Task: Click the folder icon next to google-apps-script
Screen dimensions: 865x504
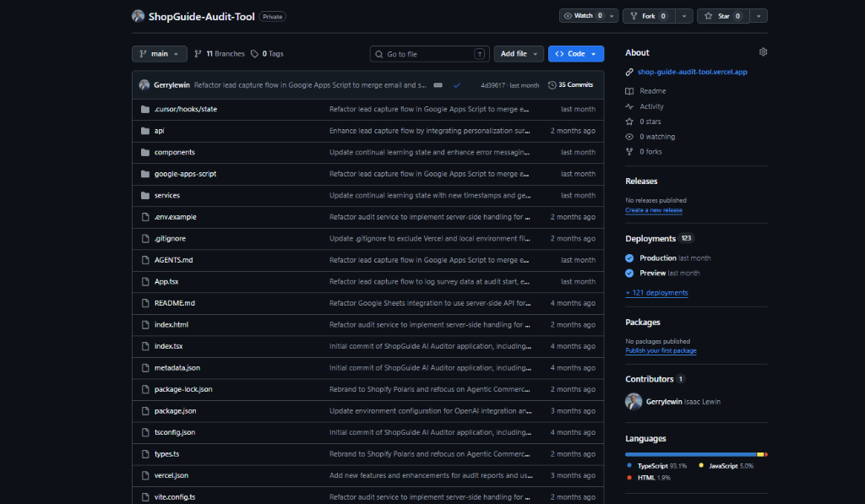Action: click(x=145, y=174)
